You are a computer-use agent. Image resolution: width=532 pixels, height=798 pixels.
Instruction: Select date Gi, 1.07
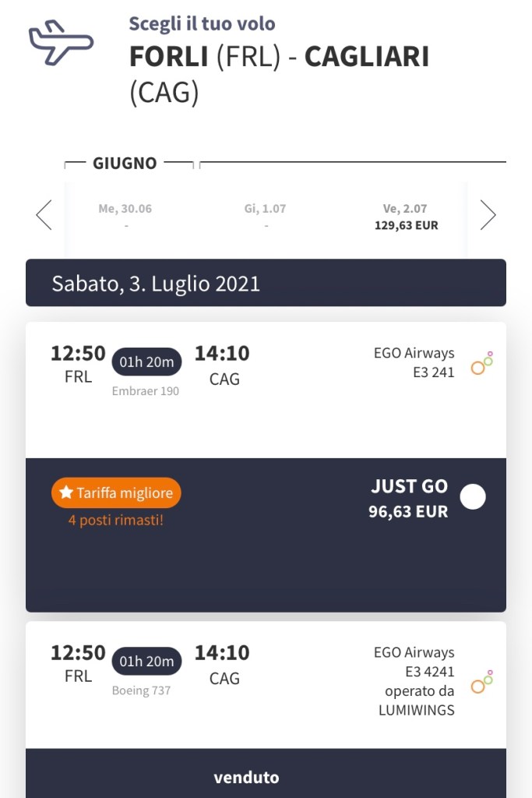pyautogui.click(x=265, y=216)
